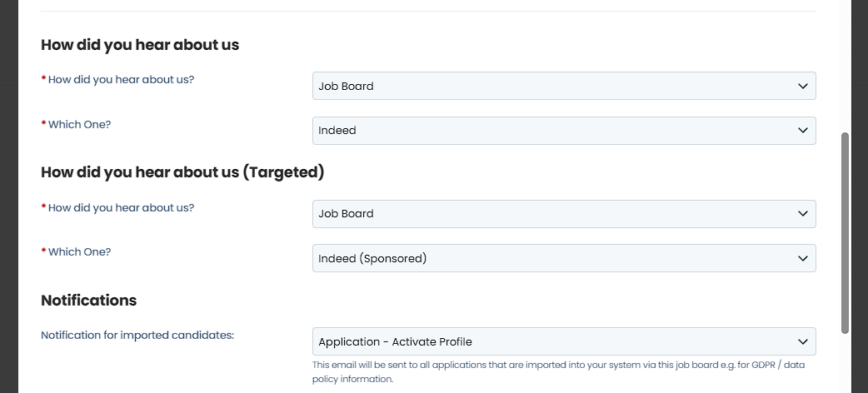
Task: Click chevron on Targeted section Job Board dropdown
Action: coord(803,214)
